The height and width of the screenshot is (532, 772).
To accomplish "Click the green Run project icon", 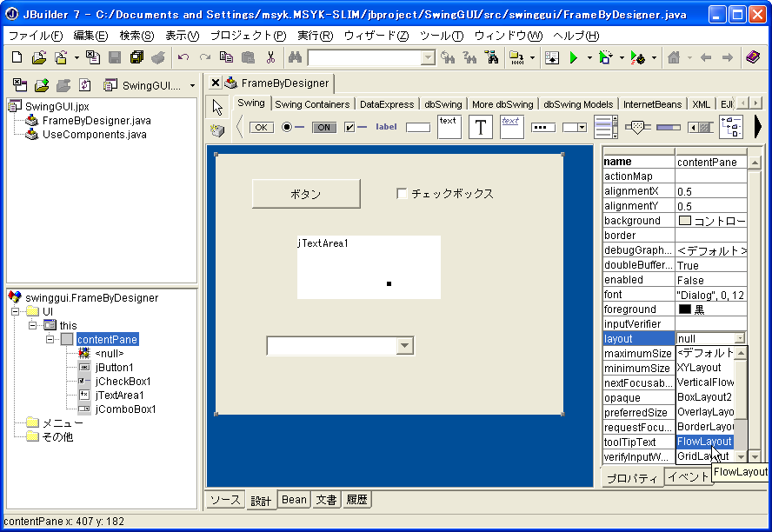I will (573, 58).
